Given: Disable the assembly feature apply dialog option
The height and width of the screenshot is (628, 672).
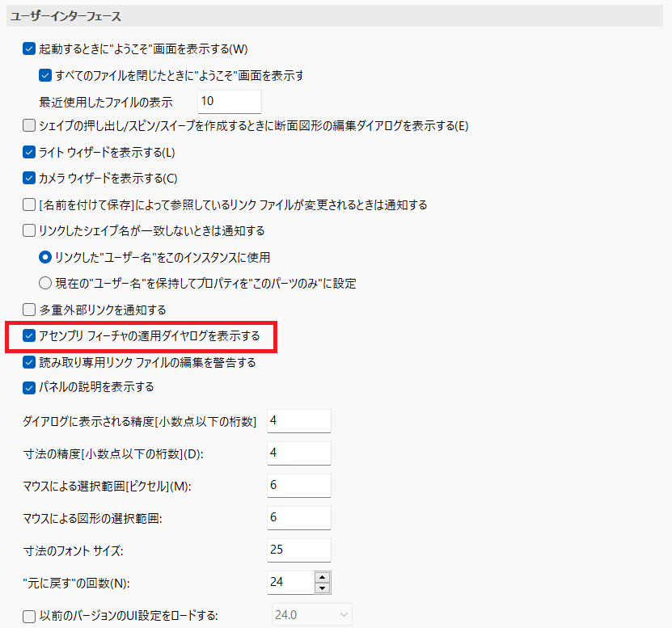Looking at the screenshot, I should pos(28,336).
